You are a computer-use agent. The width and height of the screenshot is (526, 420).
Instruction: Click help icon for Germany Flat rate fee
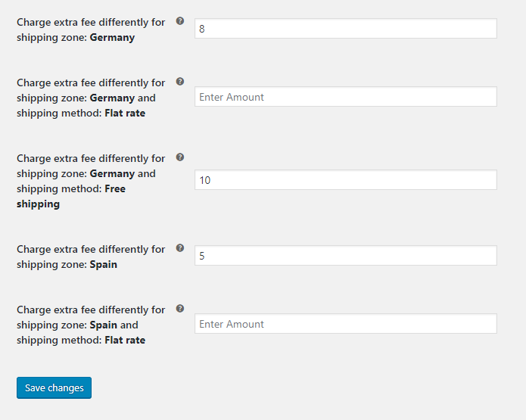tap(180, 82)
